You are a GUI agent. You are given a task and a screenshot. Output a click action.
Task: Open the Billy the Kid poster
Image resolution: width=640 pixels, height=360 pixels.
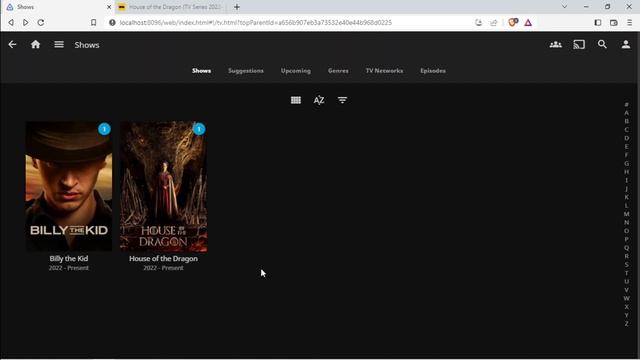click(69, 186)
